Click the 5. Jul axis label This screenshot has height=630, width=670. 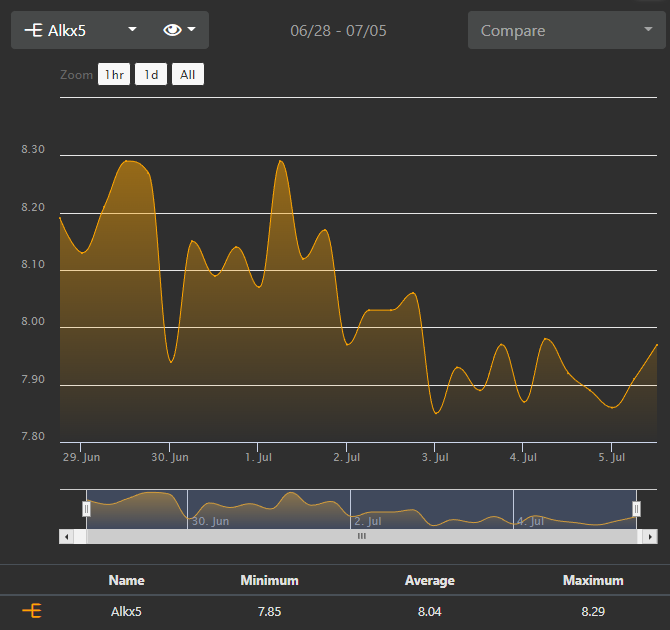click(x=611, y=457)
